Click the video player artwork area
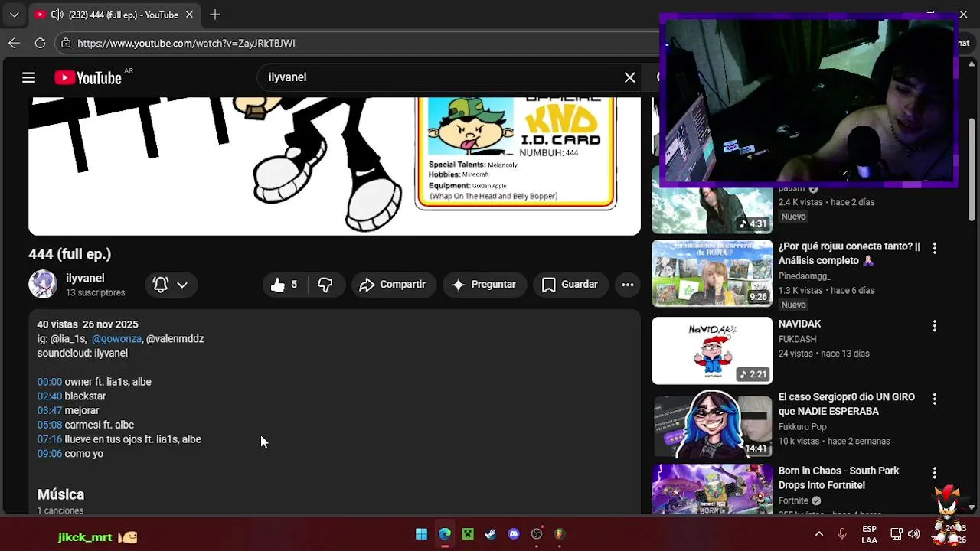 (335, 165)
